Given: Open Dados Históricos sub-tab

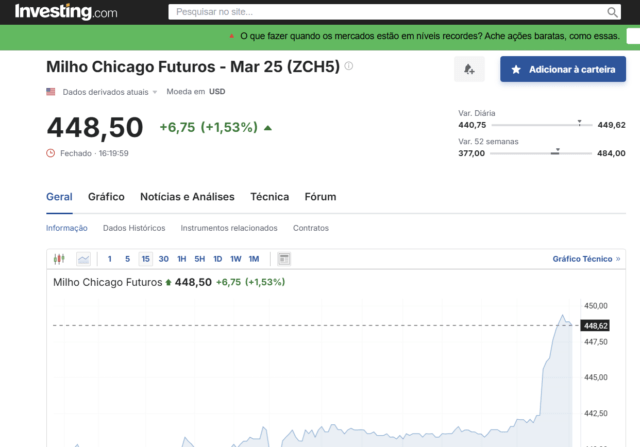Looking at the screenshot, I should click(134, 228).
